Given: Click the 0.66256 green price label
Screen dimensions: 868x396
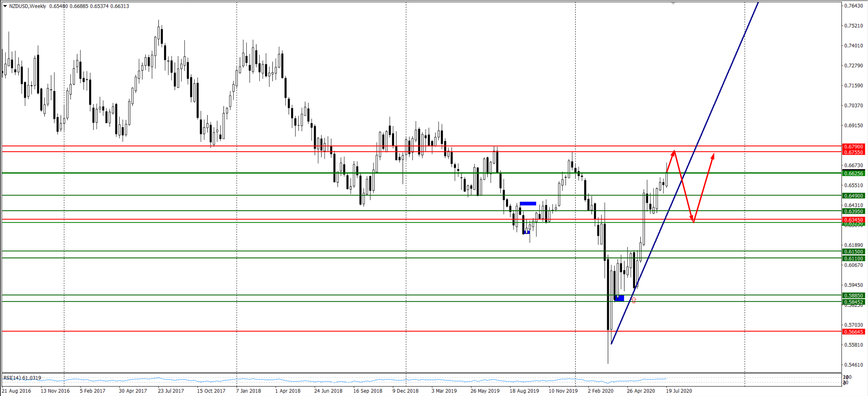Looking at the screenshot, I should 853,173.
